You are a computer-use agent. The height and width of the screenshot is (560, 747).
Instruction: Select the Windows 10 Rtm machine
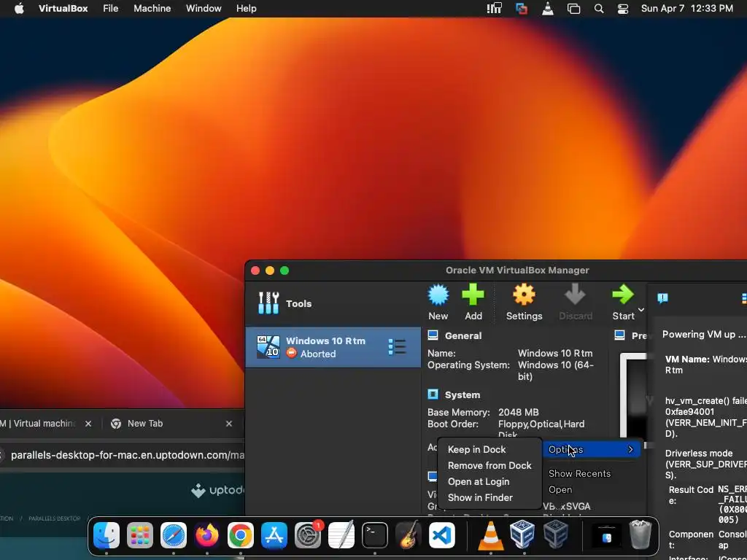click(x=333, y=346)
